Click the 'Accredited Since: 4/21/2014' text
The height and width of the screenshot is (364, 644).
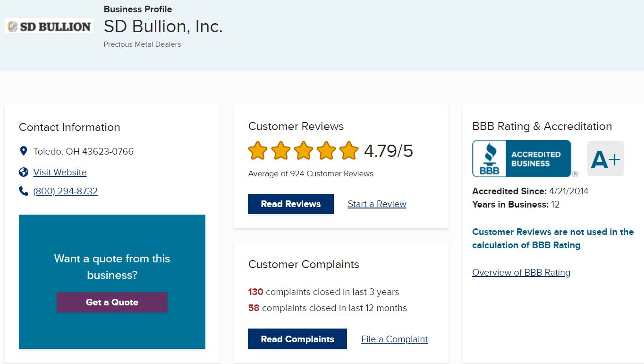pyautogui.click(x=530, y=191)
